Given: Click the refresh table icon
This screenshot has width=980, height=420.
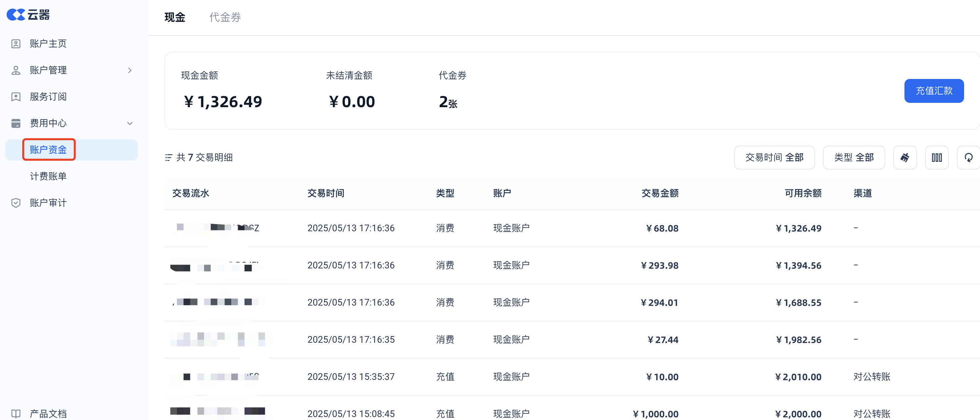Looking at the screenshot, I should [969, 157].
